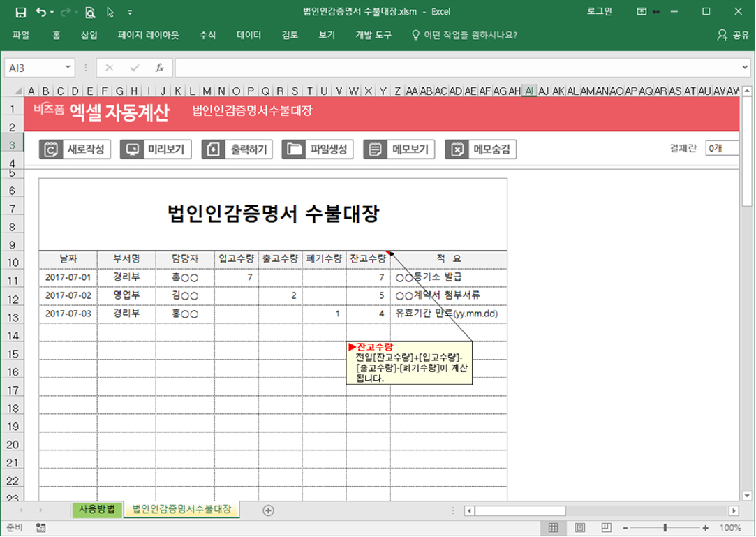Click the zoom slider handle
Image resolution: width=756 pixels, height=537 pixels.
click(x=665, y=529)
